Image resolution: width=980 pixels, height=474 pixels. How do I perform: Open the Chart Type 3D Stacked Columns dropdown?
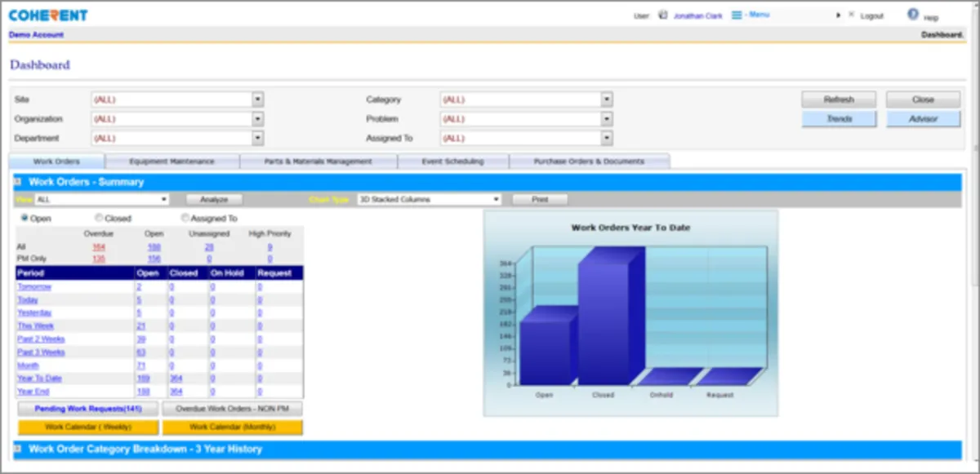click(429, 199)
